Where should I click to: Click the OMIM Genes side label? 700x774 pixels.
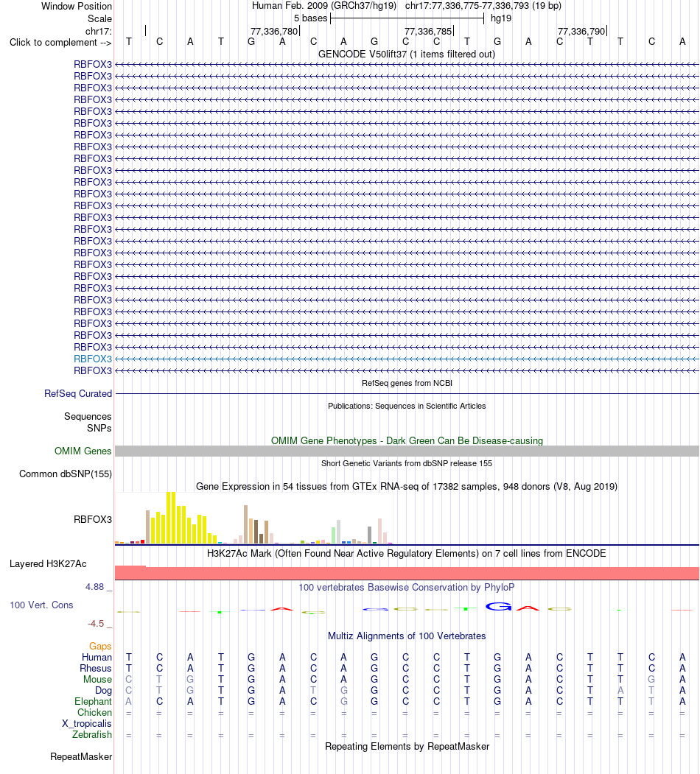[83, 451]
